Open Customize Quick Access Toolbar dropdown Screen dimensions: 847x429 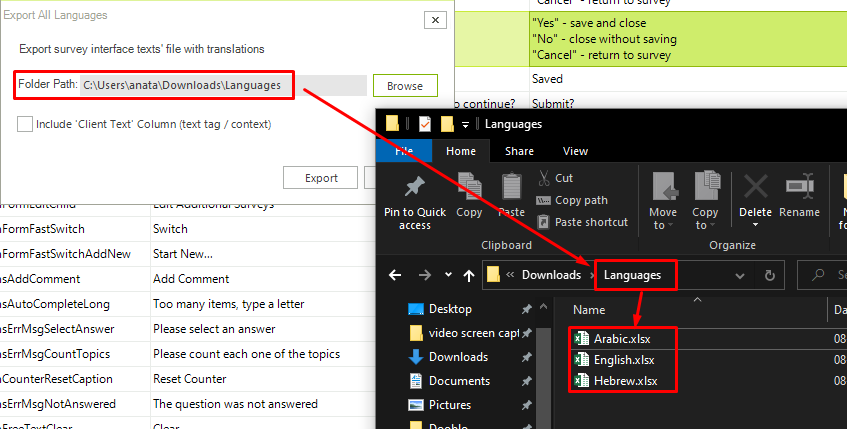465,125
